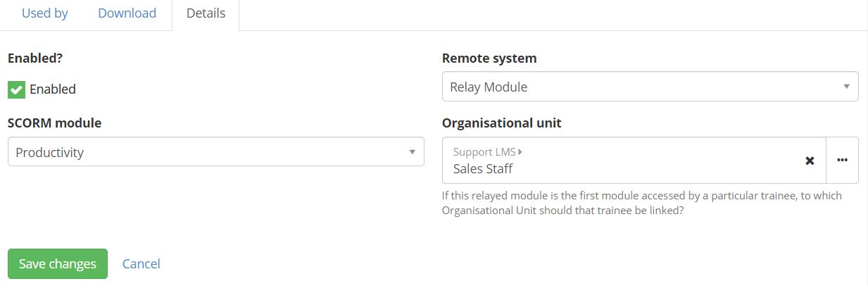
Task: Select the Details tab
Action: (206, 13)
